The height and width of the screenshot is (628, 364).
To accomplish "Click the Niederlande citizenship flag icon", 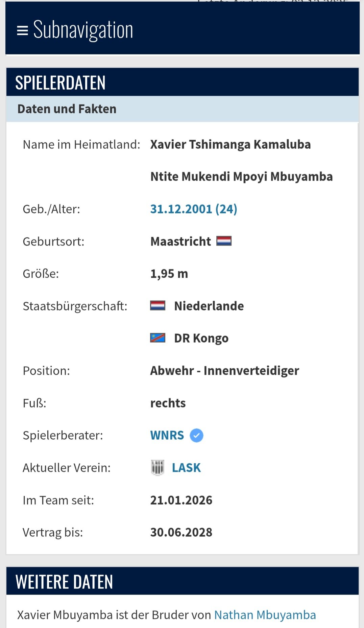I will (158, 306).
